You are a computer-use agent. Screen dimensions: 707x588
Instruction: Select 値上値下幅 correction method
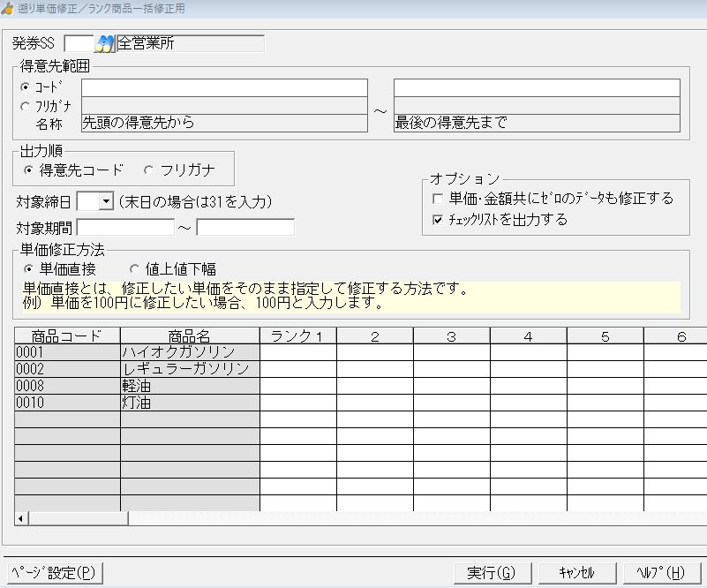click(x=135, y=269)
